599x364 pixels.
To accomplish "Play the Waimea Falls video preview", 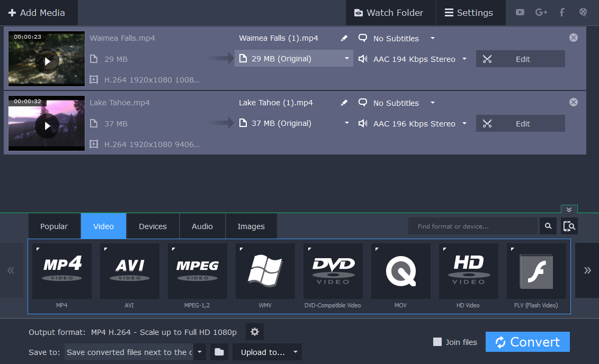I will (47, 61).
